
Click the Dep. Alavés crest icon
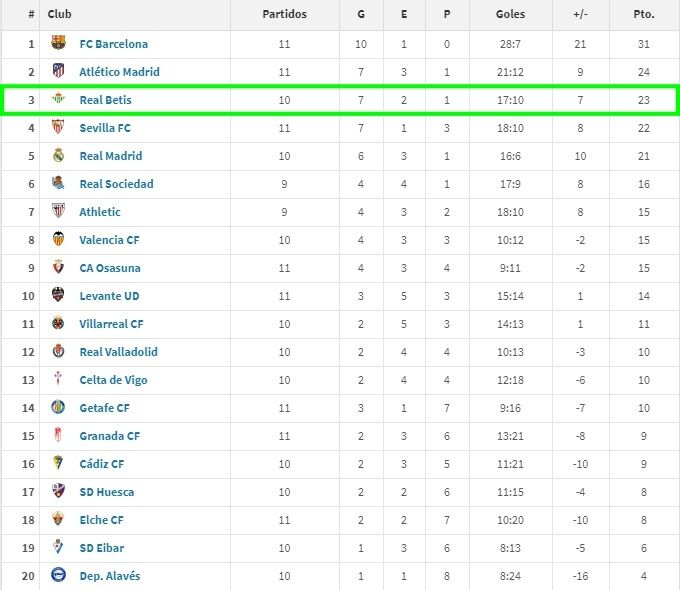[x=58, y=576]
